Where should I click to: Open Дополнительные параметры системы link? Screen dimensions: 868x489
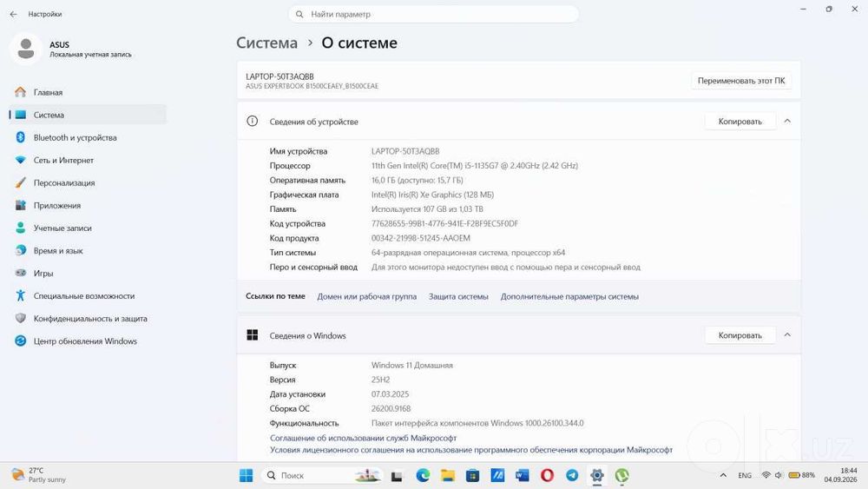click(569, 297)
